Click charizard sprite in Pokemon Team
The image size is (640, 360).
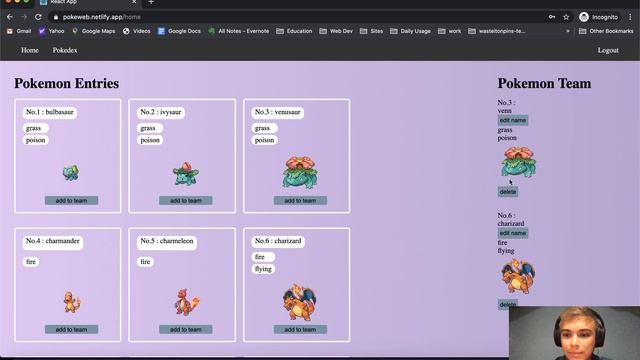(518, 276)
